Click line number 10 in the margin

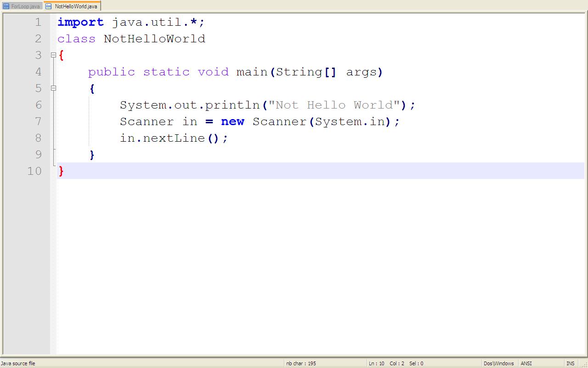pos(34,171)
